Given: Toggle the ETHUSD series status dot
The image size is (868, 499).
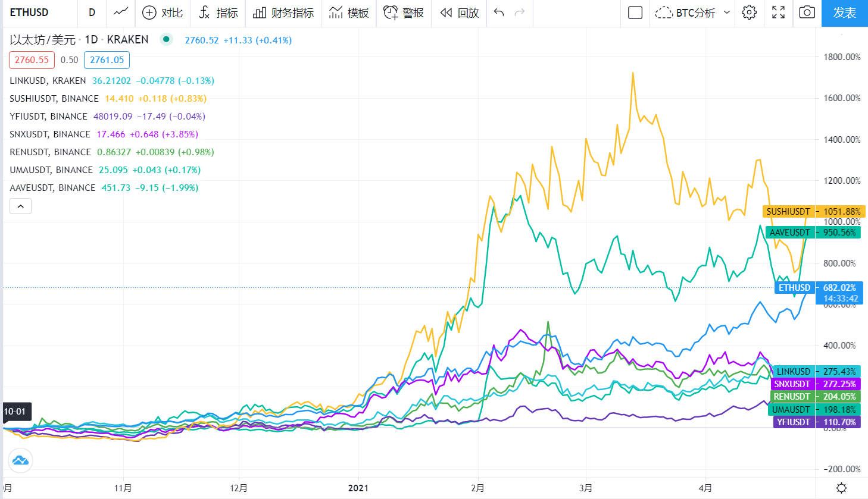Looking at the screenshot, I should click(166, 39).
